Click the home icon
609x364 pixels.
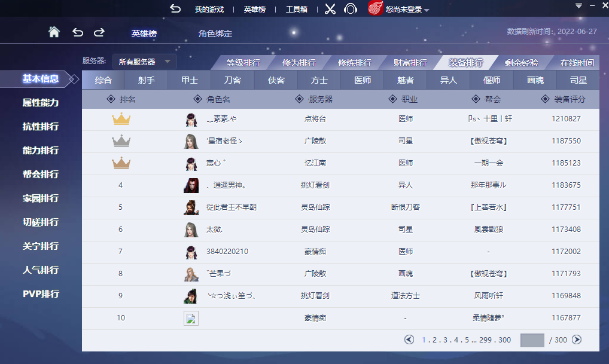pos(54,32)
